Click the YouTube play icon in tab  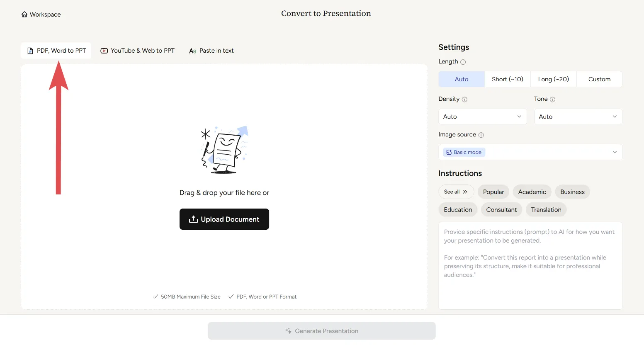[104, 51]
